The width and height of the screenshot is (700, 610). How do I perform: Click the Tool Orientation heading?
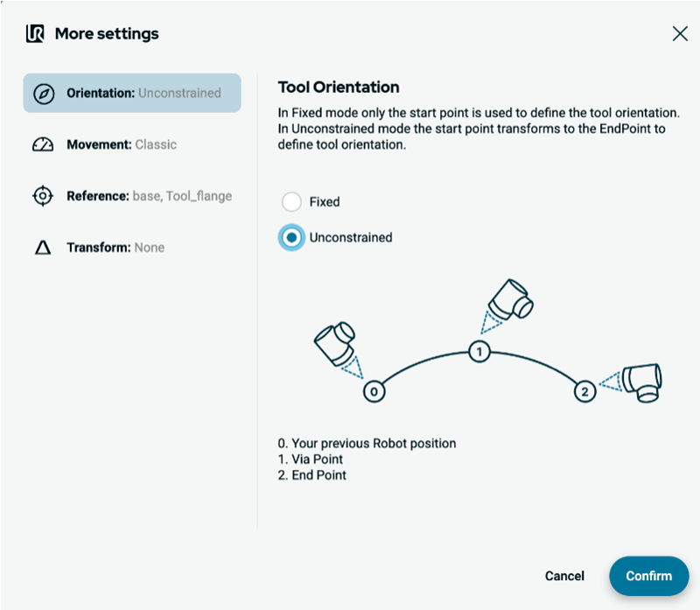[338, 87]
